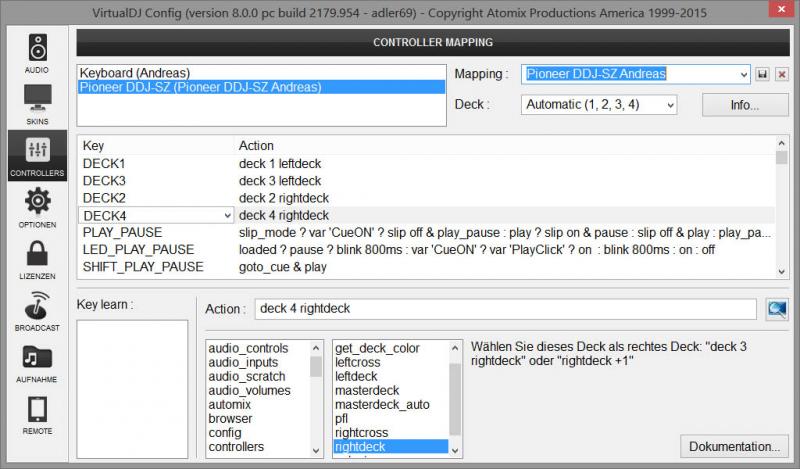
Task: Select the Optionen gear icon
Action: tap(37, 207)
